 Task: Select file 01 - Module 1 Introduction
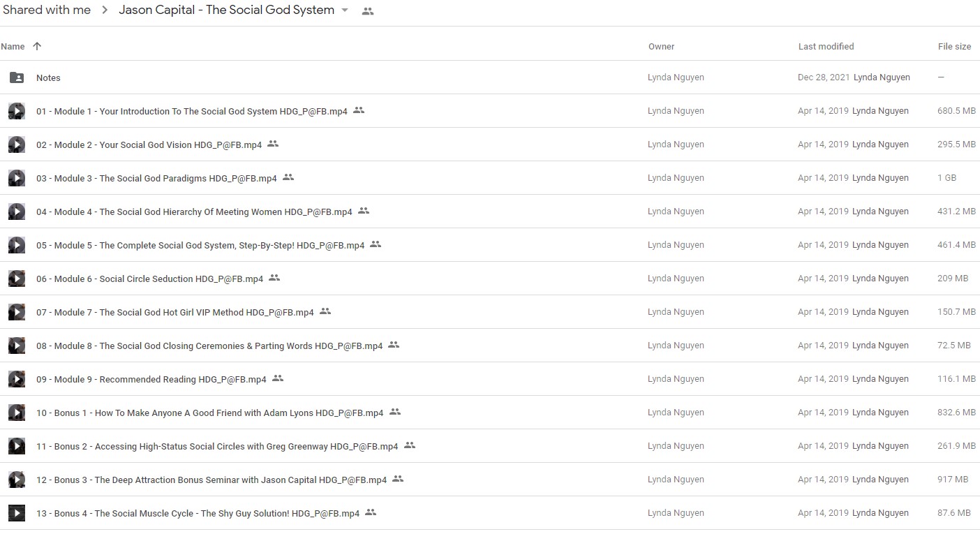[x=192, y=112]
